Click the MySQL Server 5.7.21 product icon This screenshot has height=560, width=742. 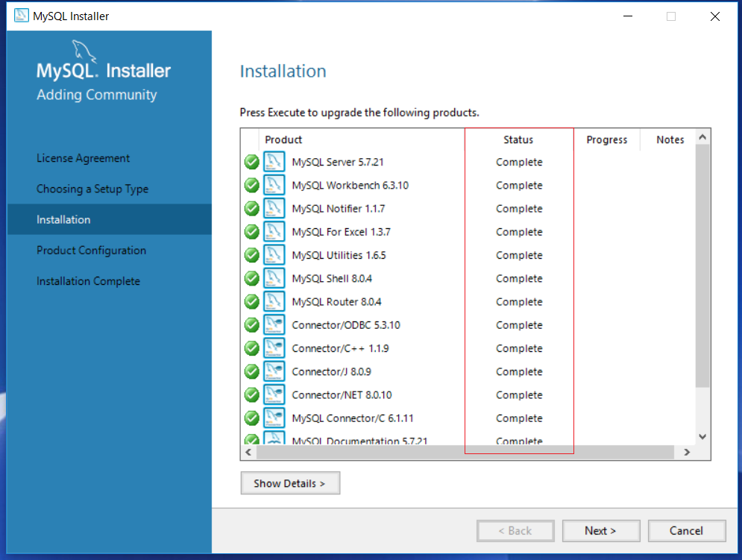274,162
